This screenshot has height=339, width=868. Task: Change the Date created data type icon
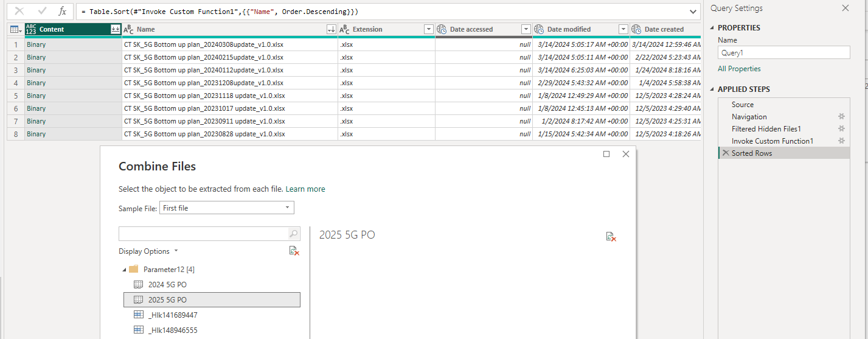tap(637, 29)
